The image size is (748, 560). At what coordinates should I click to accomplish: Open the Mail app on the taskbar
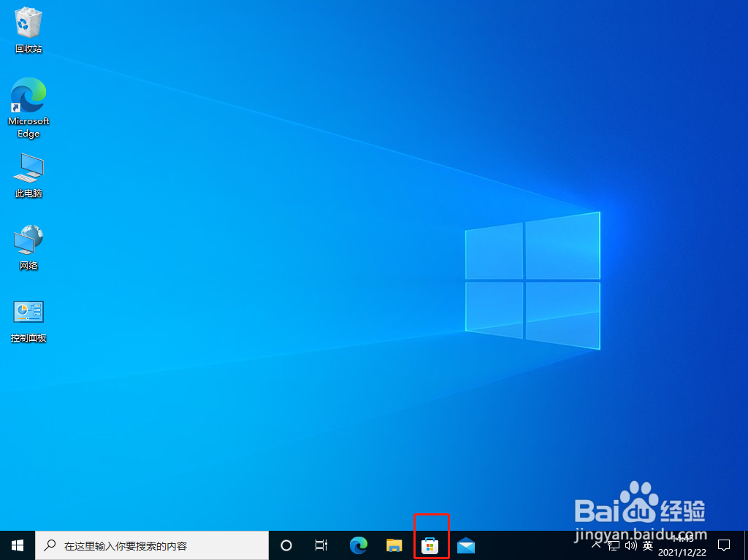point(466,545)
